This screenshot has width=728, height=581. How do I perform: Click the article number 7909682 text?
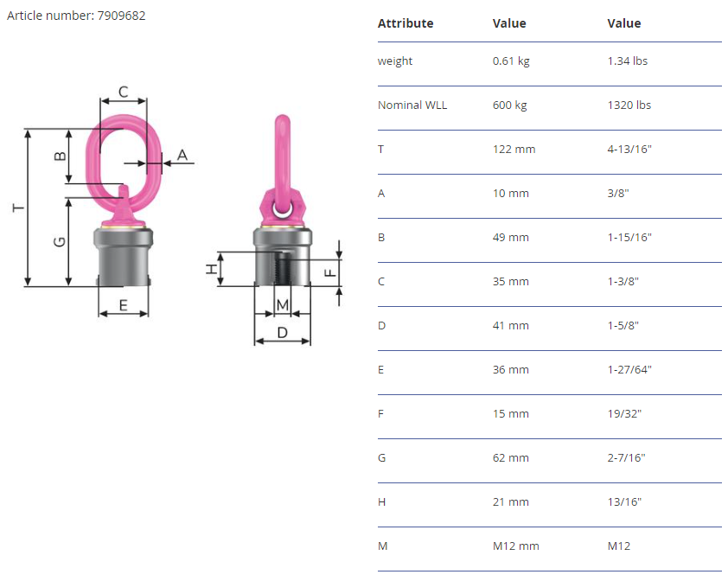tap(76, 16)
